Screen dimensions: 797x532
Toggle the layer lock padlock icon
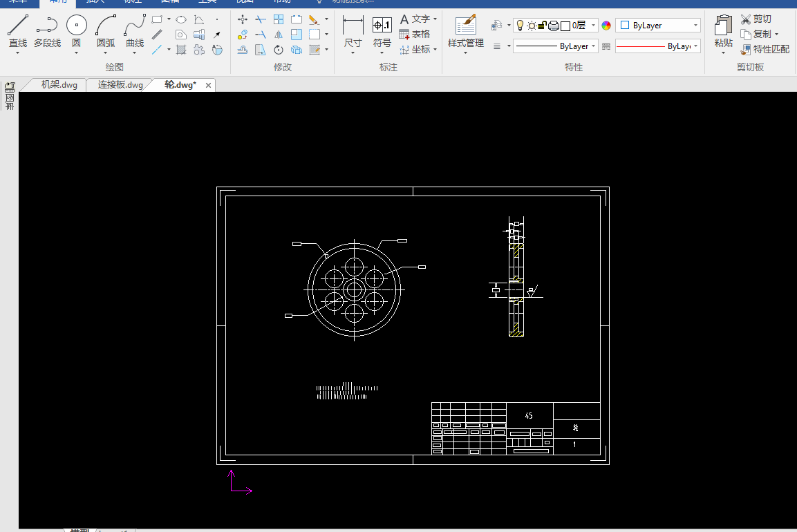542,26
